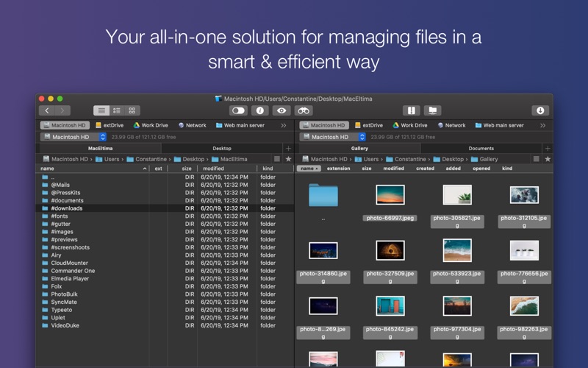The width and height of the screenshot is (588, 368).
Task: Select the photo-66997.jpeg thumbnail
Action: coord(390,195)
